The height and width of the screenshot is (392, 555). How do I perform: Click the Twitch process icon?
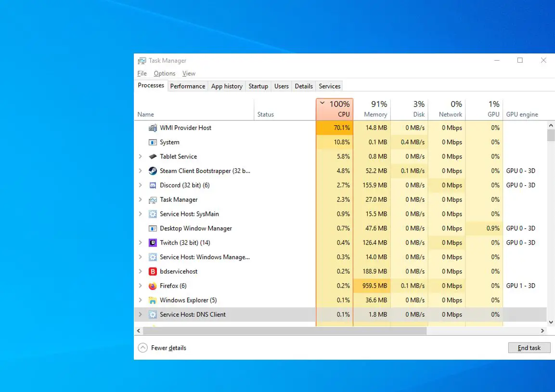pos(153,243)
